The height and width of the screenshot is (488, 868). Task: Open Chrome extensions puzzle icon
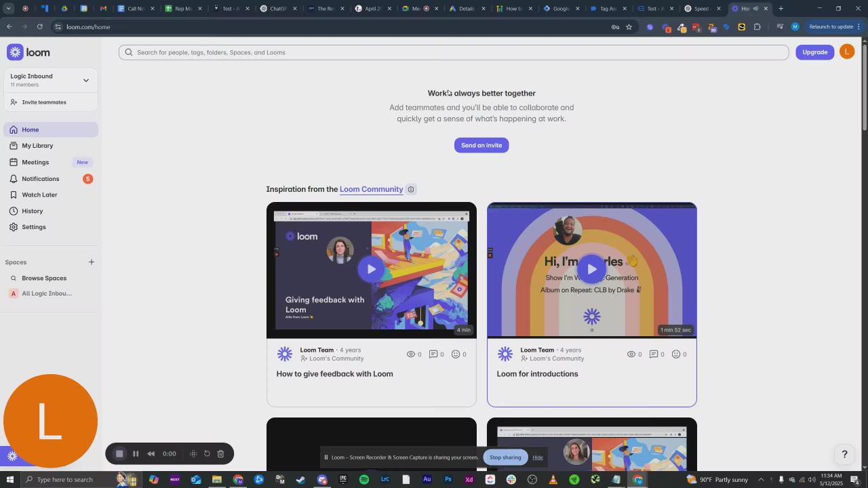coord(757,27)
